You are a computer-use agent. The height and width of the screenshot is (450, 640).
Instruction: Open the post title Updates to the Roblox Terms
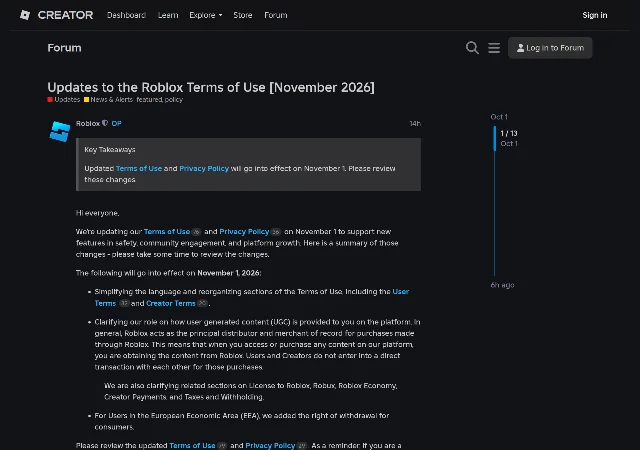[x=211, y=87]
